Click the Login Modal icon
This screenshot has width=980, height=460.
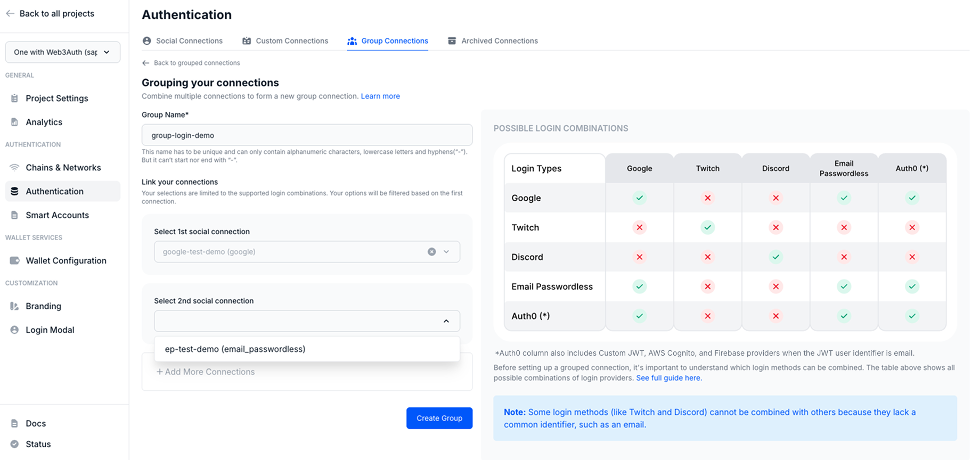pos(14,330)
